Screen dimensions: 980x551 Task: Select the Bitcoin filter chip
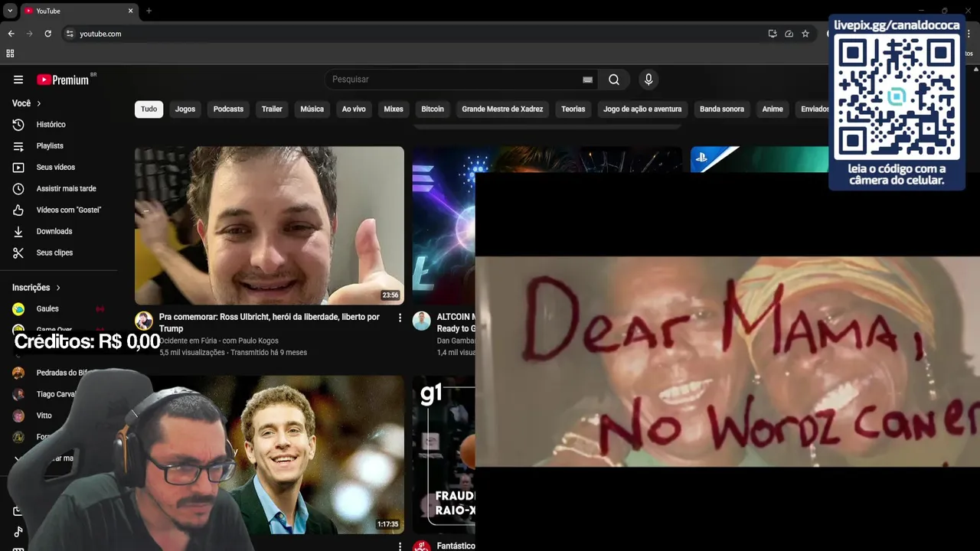coord(433,109)
